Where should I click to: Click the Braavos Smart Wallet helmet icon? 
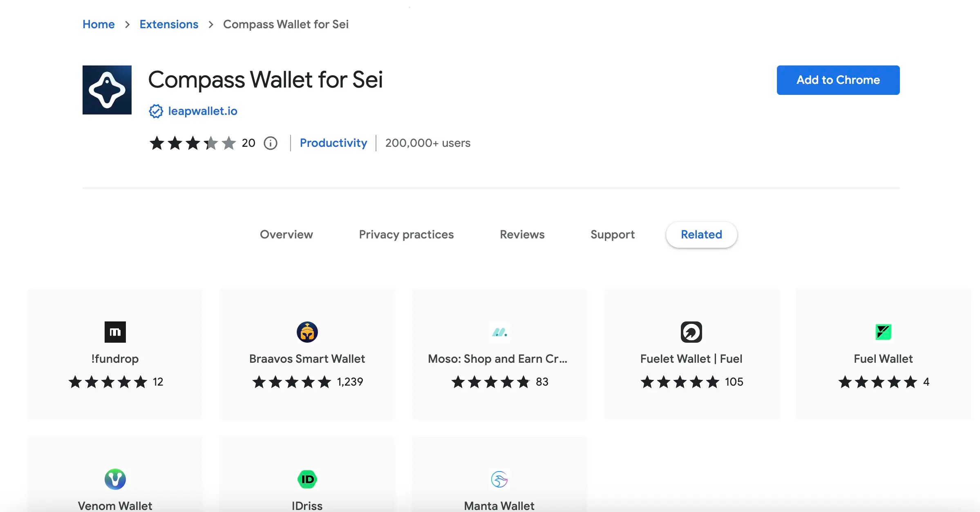[x=307, y=332]
